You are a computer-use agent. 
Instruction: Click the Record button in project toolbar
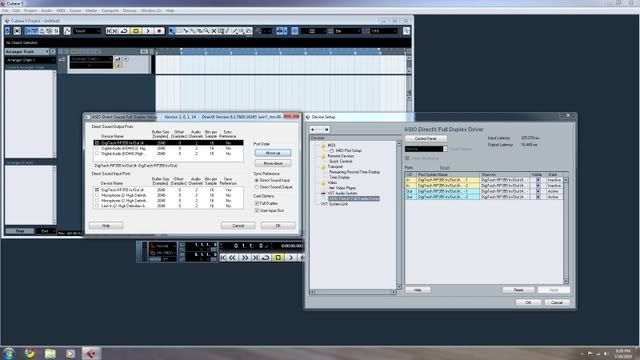point(159,31)
